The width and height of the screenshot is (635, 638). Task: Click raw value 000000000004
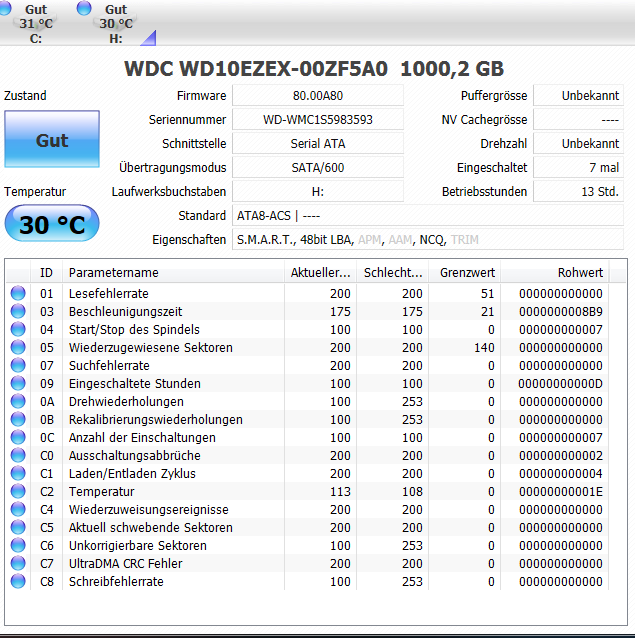click(561, 474)
